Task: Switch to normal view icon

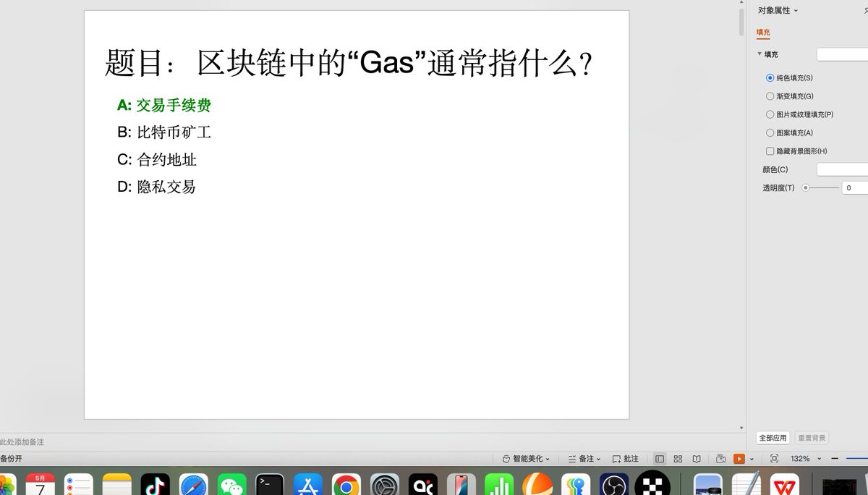Action: pos(660,459)
